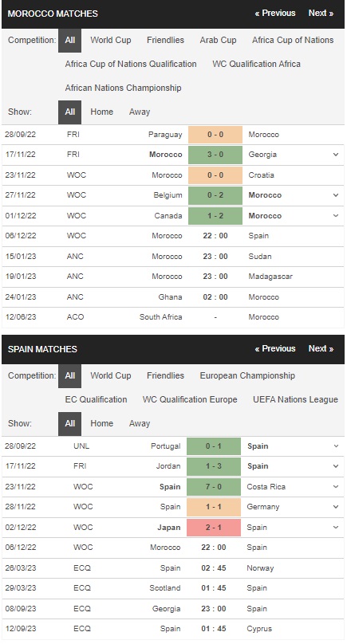Expand Spain vs Costa Rica chevron
The height and width of the screenshot is (644, 347).
click(x=336, y=487)
